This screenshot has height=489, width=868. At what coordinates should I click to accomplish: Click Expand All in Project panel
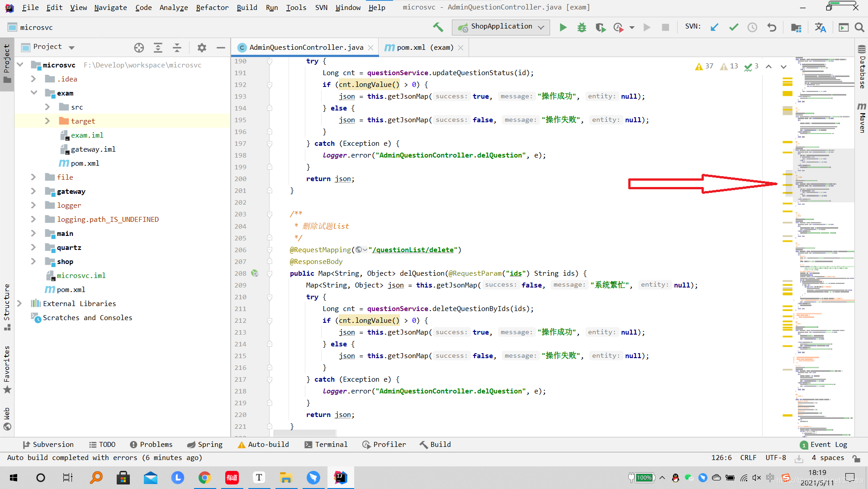[x=158, y=47]
